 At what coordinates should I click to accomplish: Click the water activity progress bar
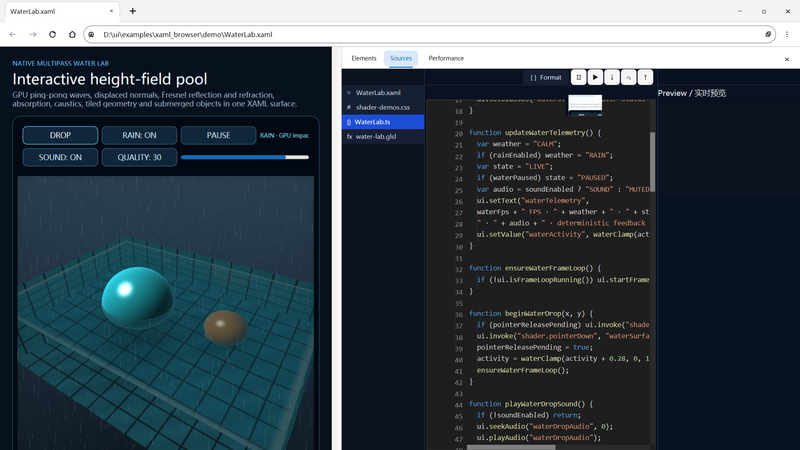245,157
